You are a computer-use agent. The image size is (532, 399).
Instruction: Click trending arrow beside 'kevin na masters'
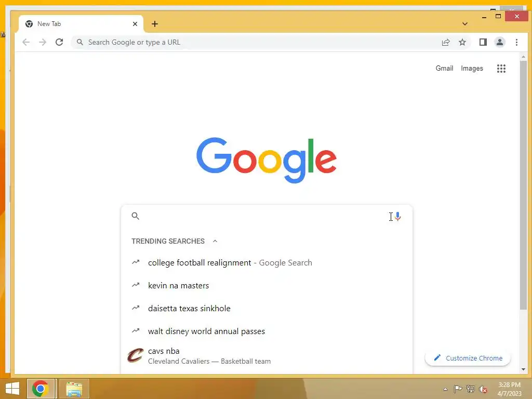click(x=136, y=285)
